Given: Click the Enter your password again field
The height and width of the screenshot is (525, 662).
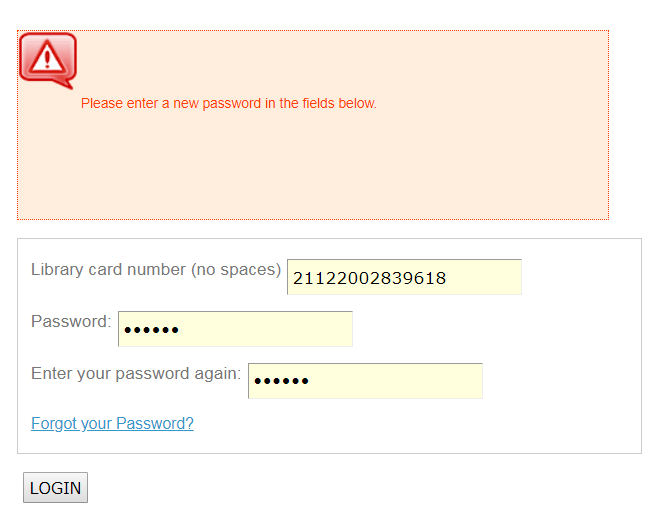Looking at the screenshot, I should (365, 381).
